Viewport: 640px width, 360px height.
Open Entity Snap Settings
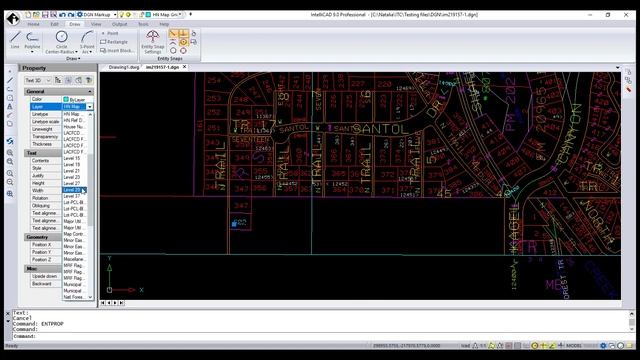(153, 42)
